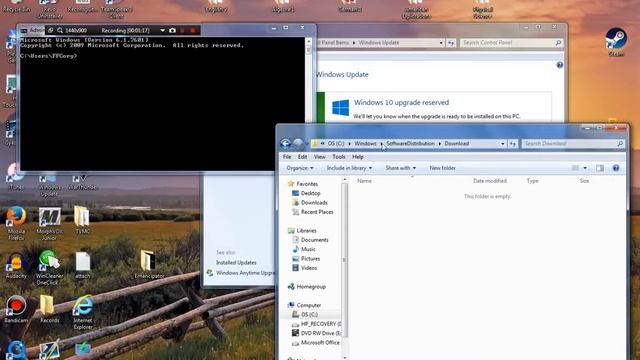Image resolution: width=640 pixels, height=360 pixels.
Task: Toggle the Explorer preview pane icon
Action: pos(600,168)
